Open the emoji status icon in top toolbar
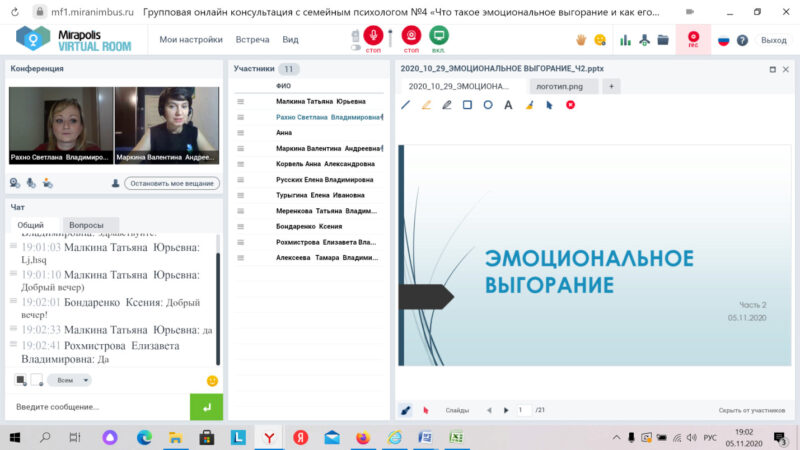 tap(600, 40)
